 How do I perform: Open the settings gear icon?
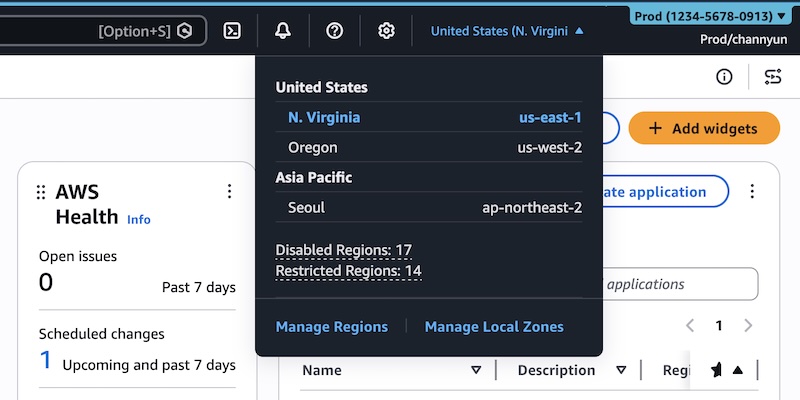[386, 31]
